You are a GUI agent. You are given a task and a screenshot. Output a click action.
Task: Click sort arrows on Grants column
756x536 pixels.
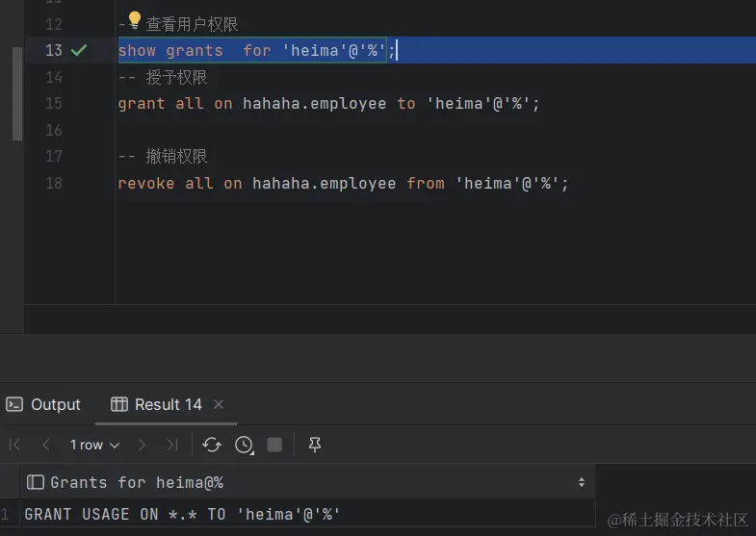pos(581,482)
